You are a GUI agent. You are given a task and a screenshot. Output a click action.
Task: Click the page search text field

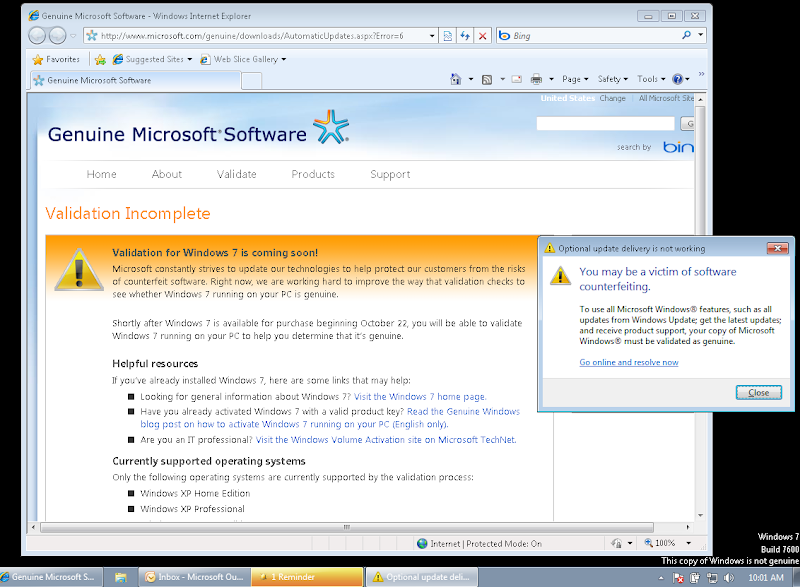pyautogui.click(x=605, y=123)
